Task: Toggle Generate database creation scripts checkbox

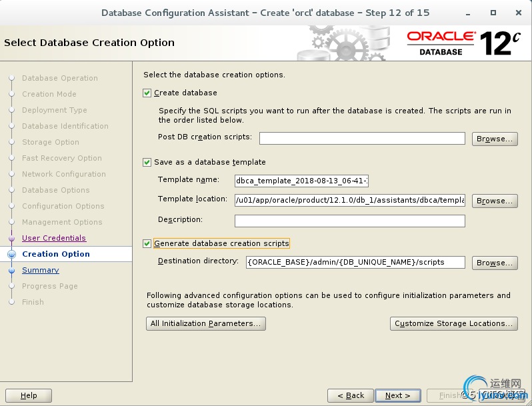Action: click(147, 243)
